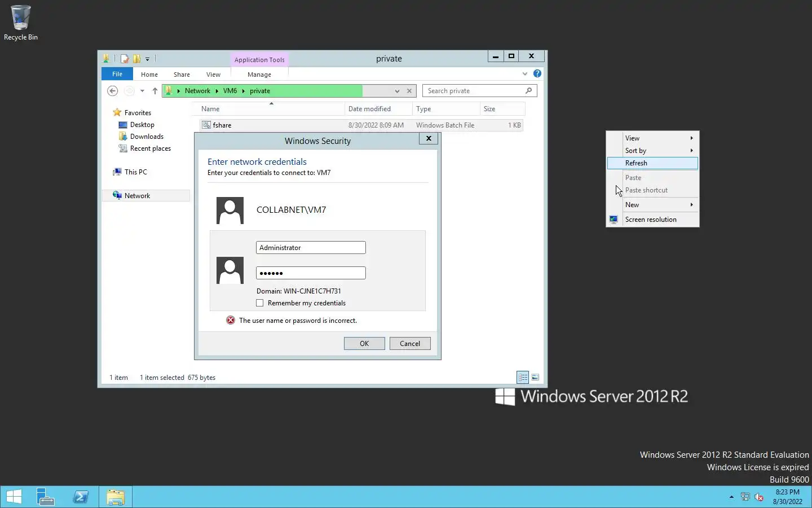Click the New folder quick access icon

tap(136, 59)
